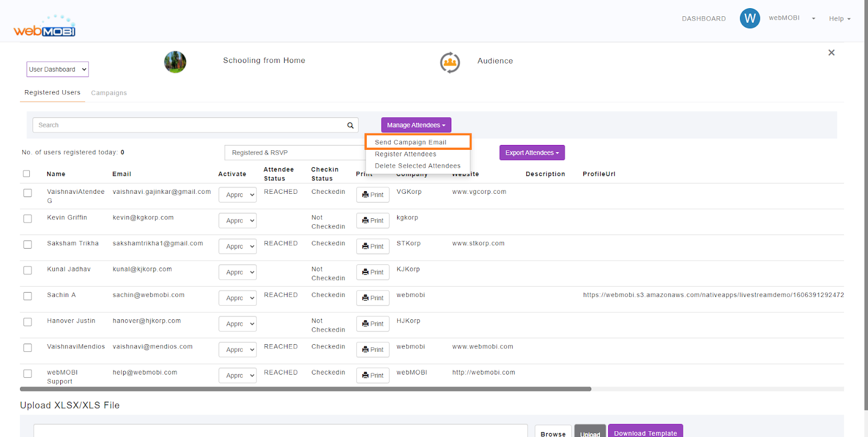Click the horizontal table scrollbar
This screenshot has height=437, width=868.
305,389
